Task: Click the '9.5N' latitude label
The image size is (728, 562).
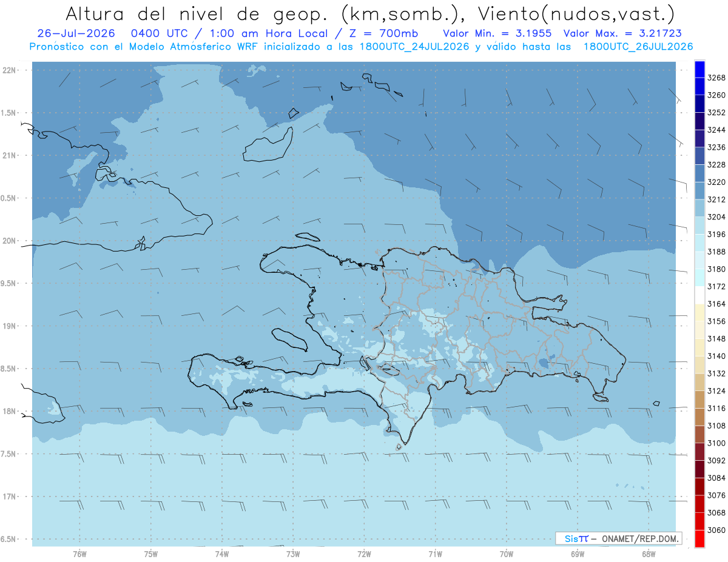Action: click(9, 283)
